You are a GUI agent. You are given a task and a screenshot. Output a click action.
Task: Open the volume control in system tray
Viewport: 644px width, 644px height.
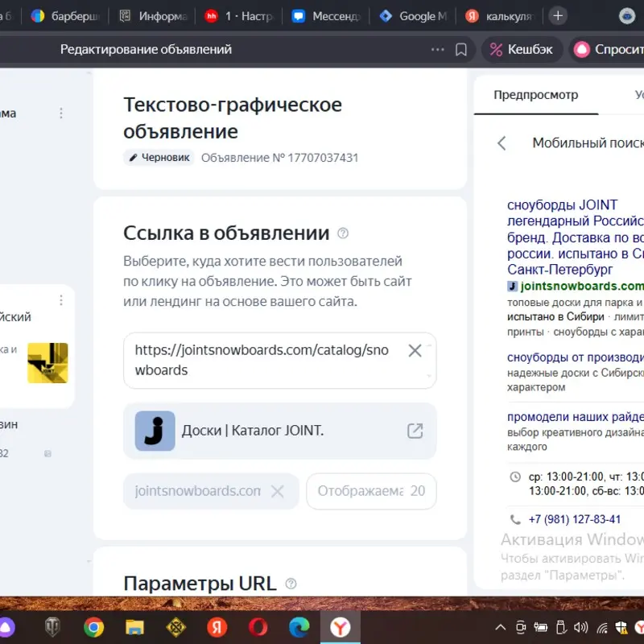pos(580,627)
